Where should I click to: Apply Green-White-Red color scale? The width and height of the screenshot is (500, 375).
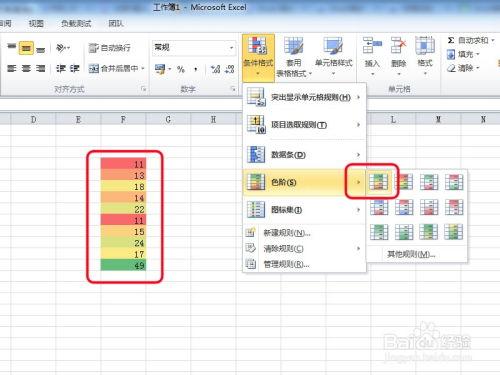tap(429, 182)
